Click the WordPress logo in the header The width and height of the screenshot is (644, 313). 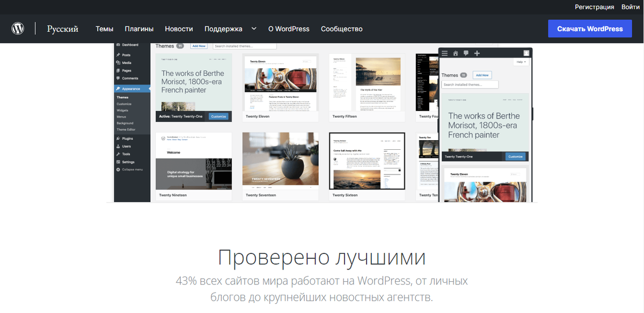click(x=18, y=28)
